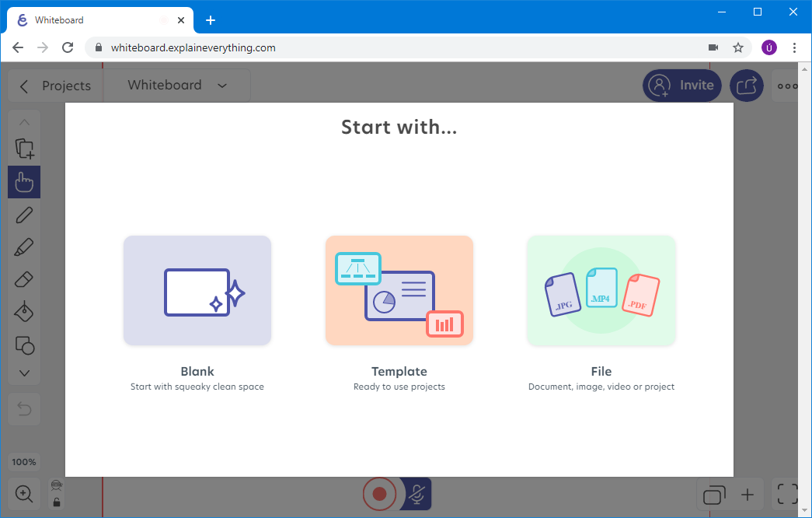Select the highlighter tool
The image size is (812, 518).
coord(24,248)
